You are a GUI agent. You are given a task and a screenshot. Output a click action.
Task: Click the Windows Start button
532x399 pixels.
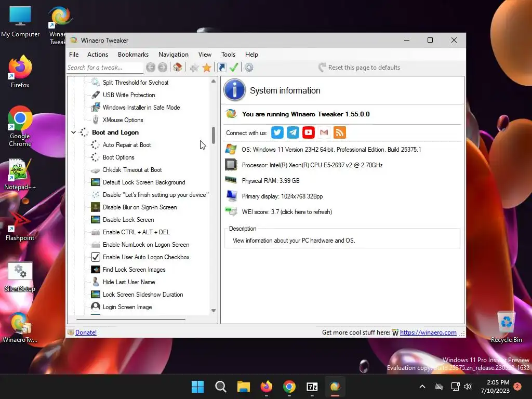(x=197, y=387)
